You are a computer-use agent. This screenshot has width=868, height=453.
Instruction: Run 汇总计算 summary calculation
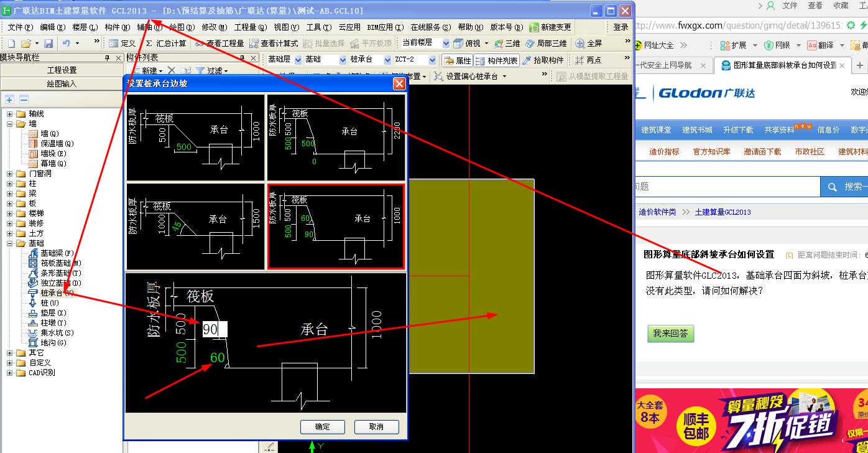(165, 44)
